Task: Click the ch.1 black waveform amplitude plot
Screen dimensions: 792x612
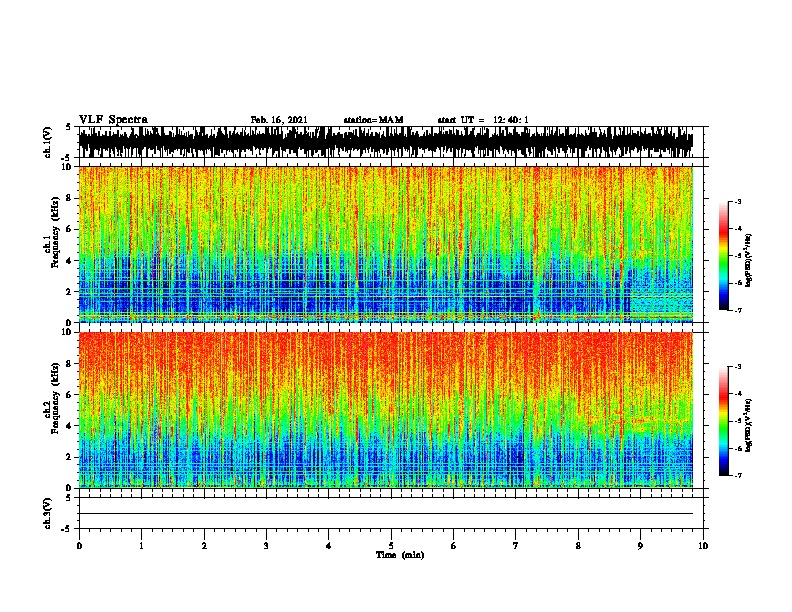Action: coord(386,142)
